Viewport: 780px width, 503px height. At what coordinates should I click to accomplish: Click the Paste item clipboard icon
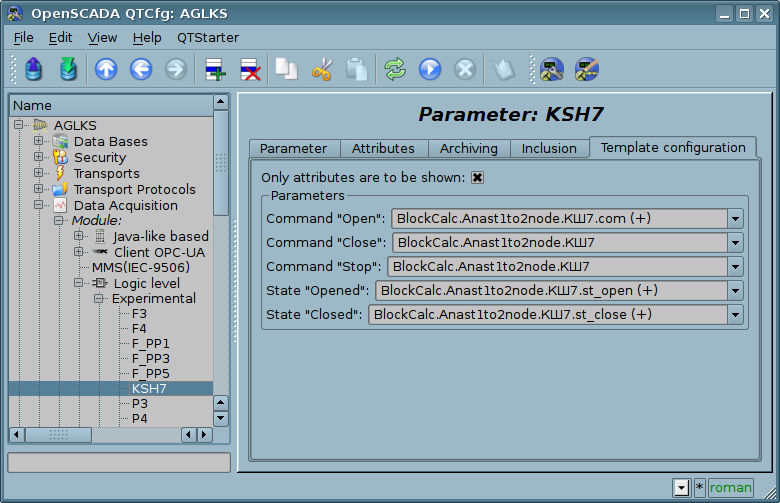click(357, 69)
